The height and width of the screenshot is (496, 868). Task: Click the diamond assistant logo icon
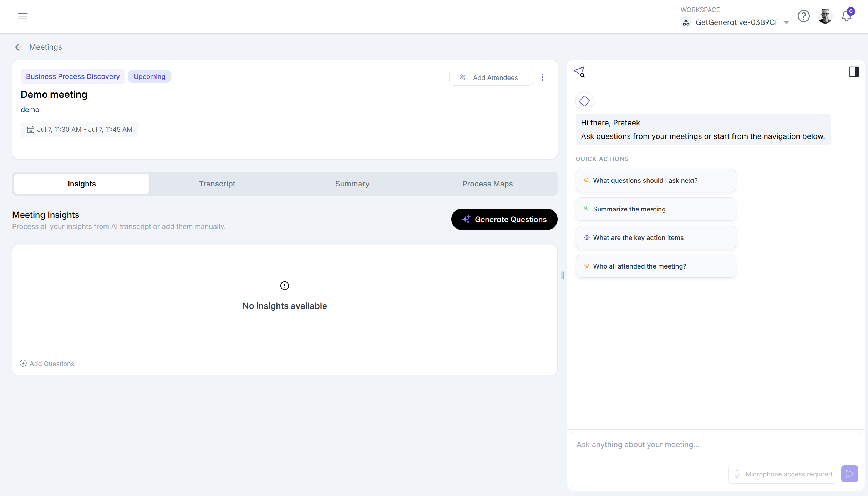(x=584, y=101)
